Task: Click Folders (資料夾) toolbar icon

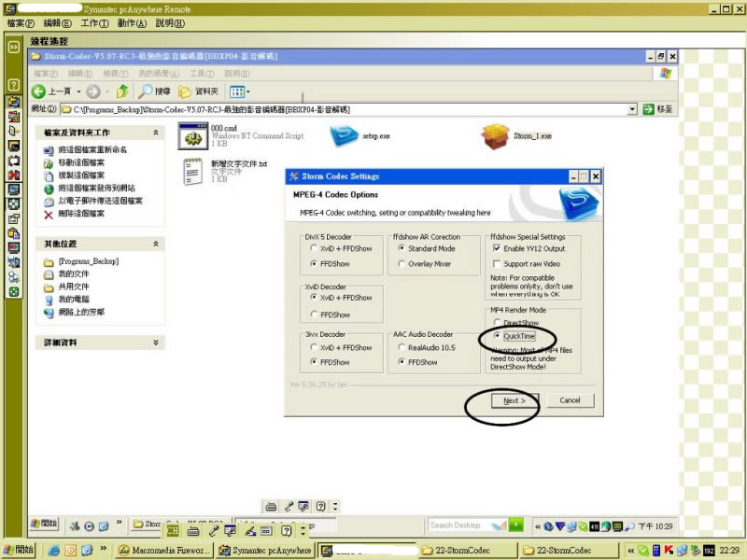Action: pyautogui.click(x=198, y=91)
